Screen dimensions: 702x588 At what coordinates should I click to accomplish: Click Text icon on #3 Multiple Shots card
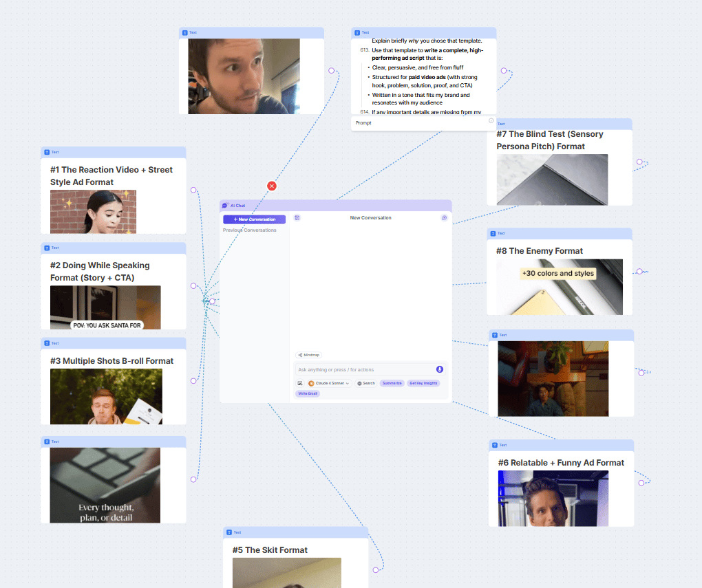tap(47, 343)
